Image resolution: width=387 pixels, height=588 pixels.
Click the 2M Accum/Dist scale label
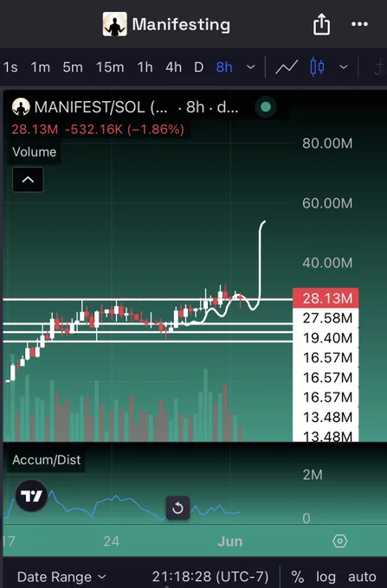click(x=313, y=475)
